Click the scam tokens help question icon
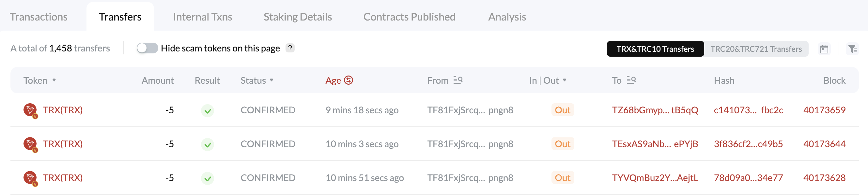This screenshot has height=196, width=868. point(290,48)
